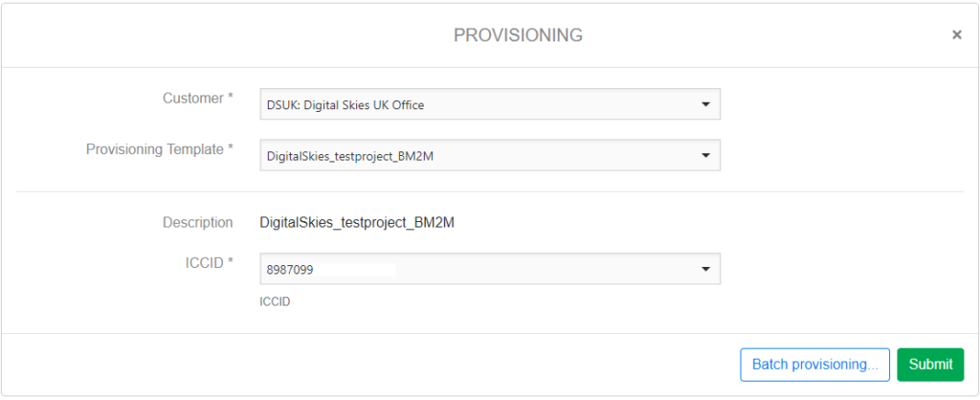Click the 'ICCID *' field label
The image size is (980, 400).
coord(209,262)
